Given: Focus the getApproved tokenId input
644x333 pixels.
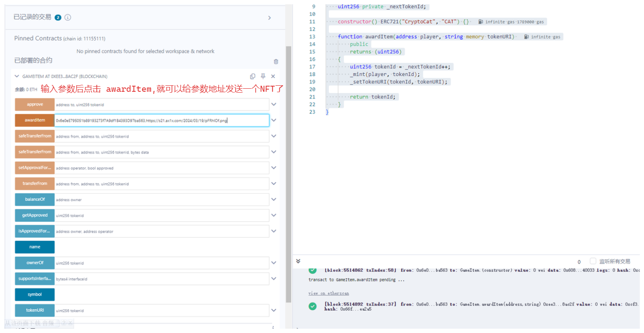Looking at the screenshot, I should click(162, 215).
